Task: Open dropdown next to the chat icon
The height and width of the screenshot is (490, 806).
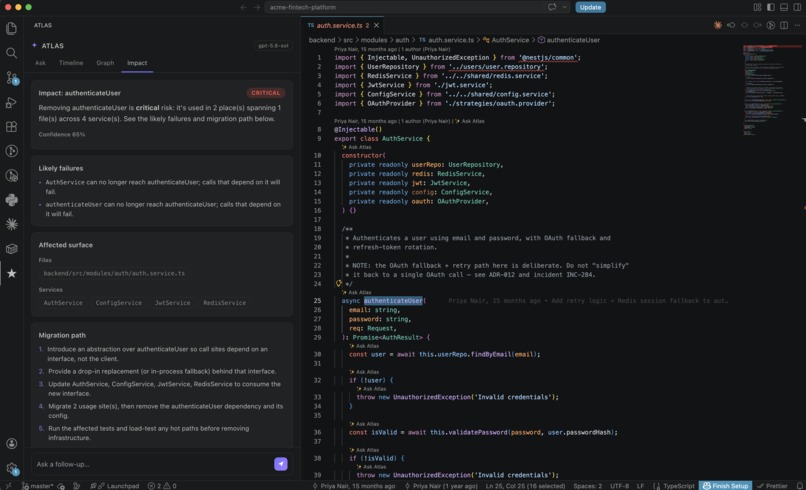Action: point(564,7)
